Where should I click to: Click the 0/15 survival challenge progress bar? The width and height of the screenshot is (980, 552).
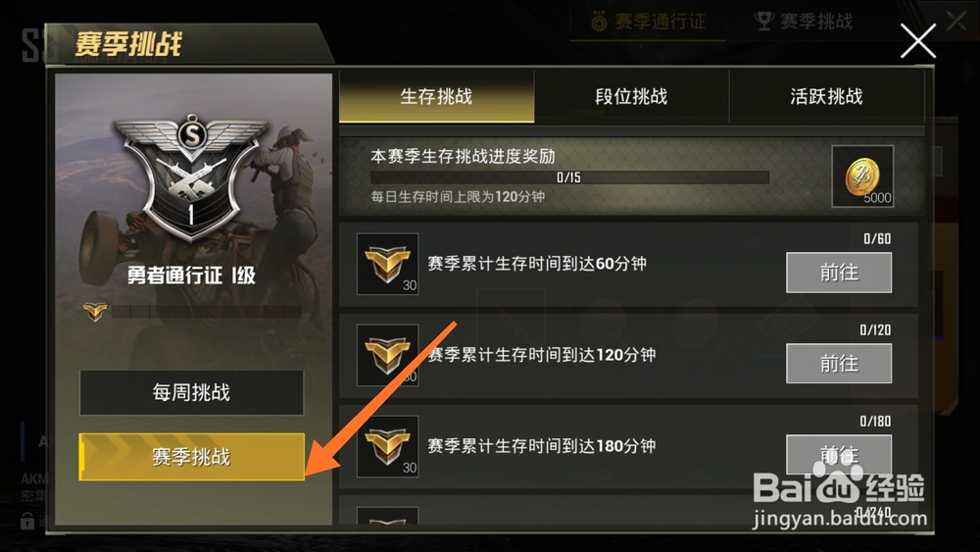[569, 177]
